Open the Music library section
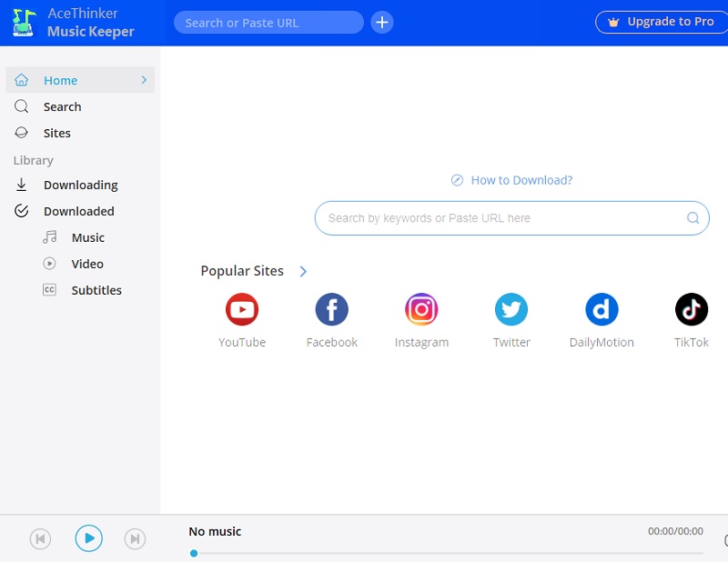The image size is (728, 562). (x=88, y=237)
